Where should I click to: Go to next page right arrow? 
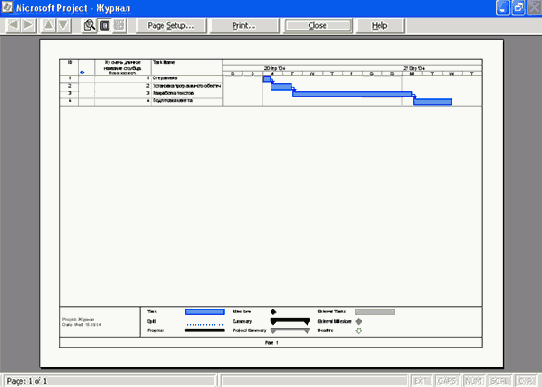coord(29,26)
